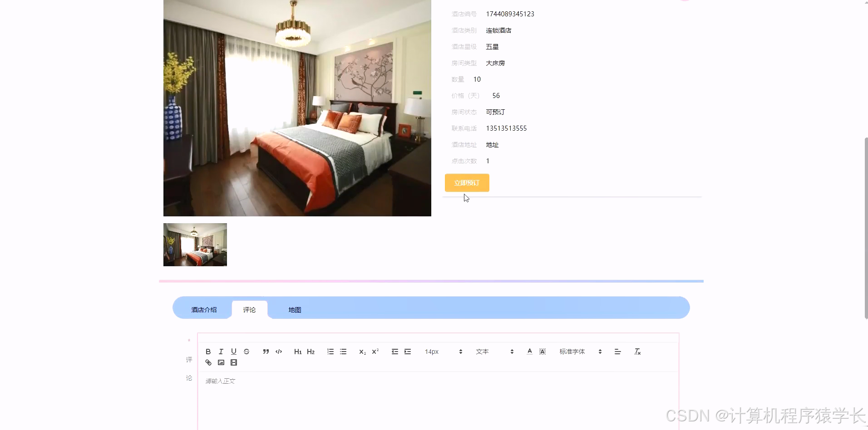Click the large hotel room photo
The image size is (868, 430).
coord(297,108)
